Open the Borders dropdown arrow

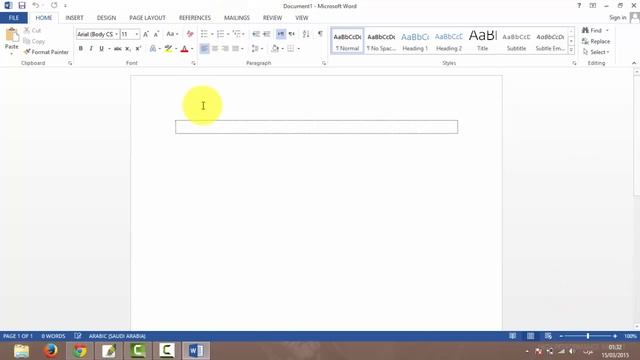point(299,49)
